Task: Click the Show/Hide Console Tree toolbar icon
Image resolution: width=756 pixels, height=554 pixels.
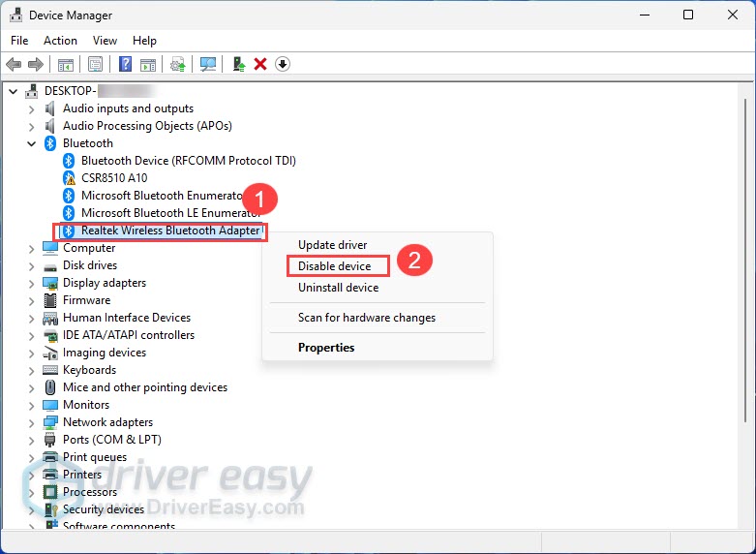Action: [x=66, y=64]
